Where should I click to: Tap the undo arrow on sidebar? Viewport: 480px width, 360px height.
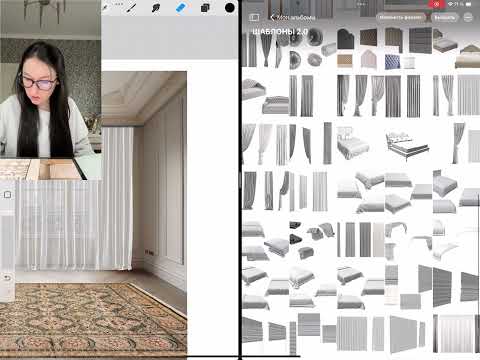(x=8, y=277)
